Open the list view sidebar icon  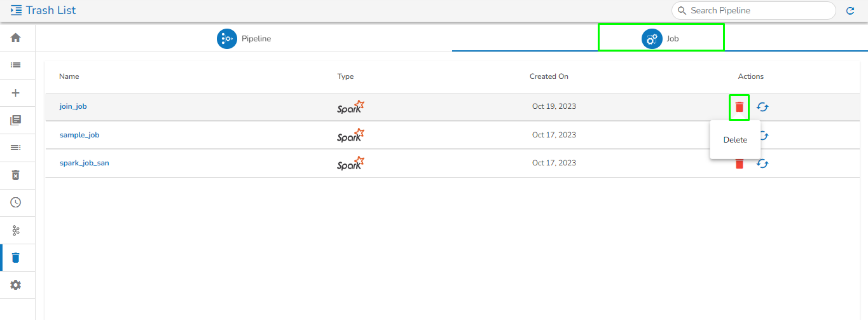pos(16,65)
